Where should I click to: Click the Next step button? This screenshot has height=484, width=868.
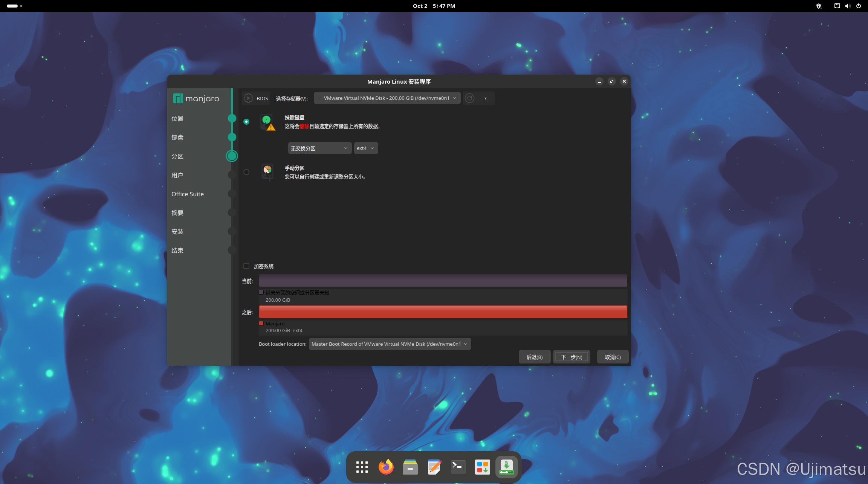(x=572, y=357)
